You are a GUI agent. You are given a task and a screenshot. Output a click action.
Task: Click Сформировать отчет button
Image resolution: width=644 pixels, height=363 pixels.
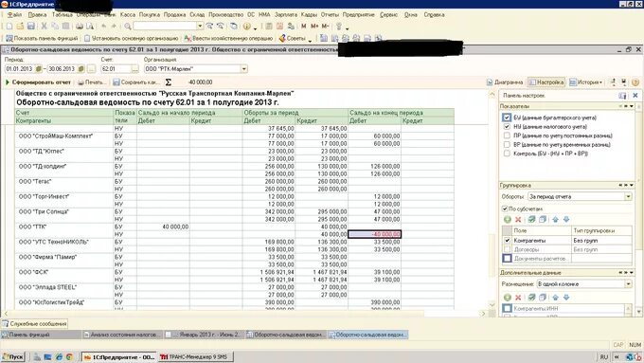[38, 82]
